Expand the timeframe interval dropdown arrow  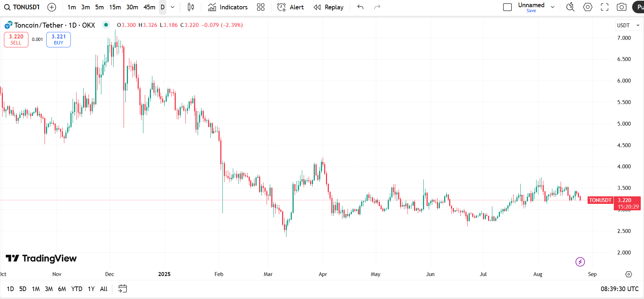172,7
